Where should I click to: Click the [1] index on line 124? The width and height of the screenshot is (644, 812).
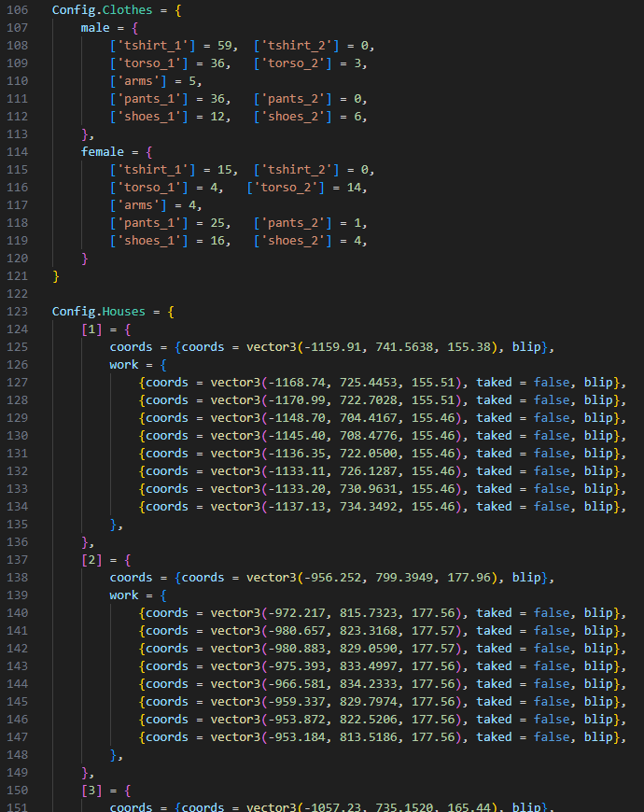pyautogui.click(x=91, y=329)
